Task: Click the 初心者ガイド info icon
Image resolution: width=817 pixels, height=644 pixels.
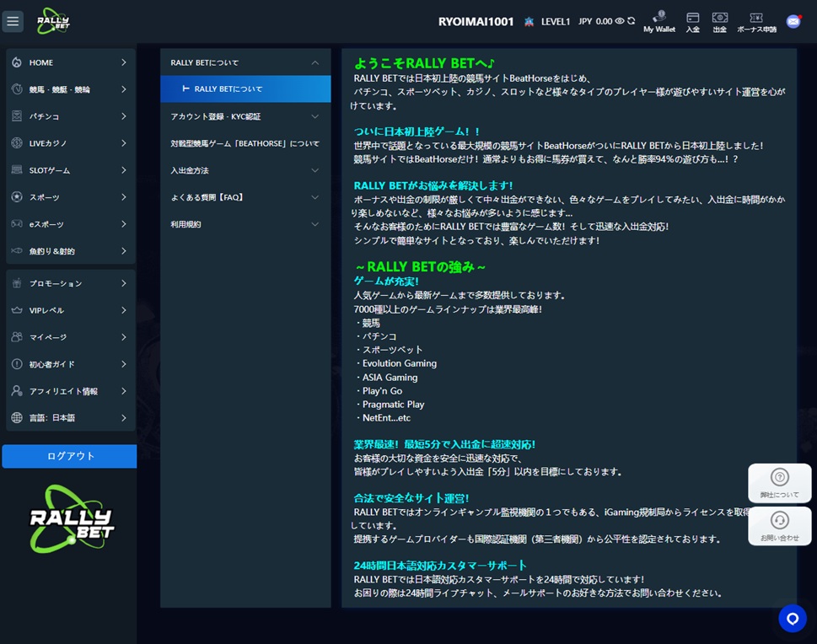Action: coord(17,363)
